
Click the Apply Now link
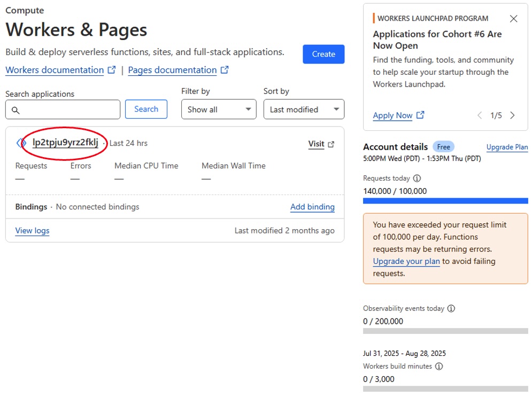click(x=392, y=115)
